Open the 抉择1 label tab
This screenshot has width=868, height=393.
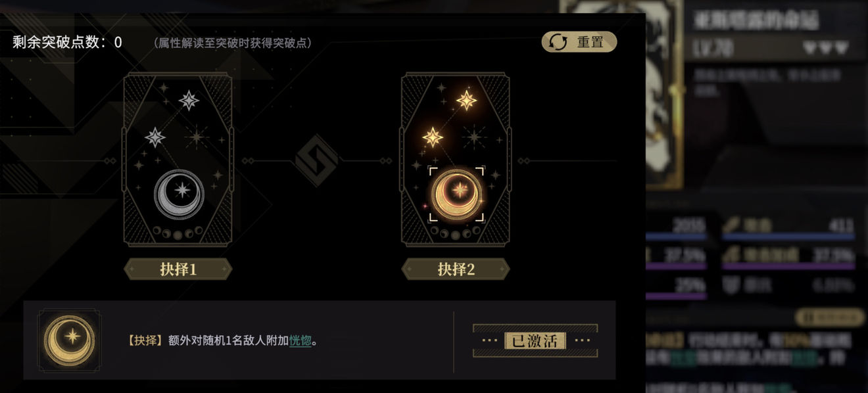tap(178, 269)
